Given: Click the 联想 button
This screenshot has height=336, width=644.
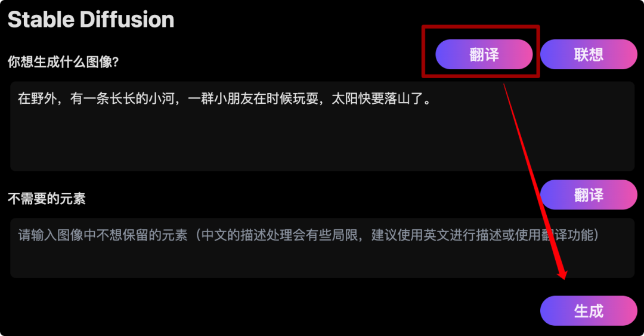Looking at the screenshot, I should pyautogui.click(x=589, y=54).
